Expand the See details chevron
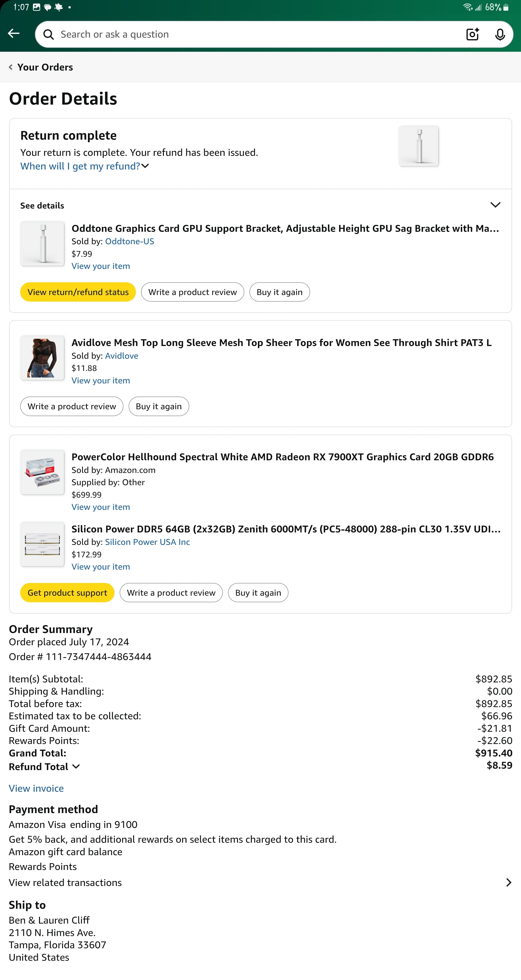The height and width of the screenshot is (980, 521). [495, 205]
